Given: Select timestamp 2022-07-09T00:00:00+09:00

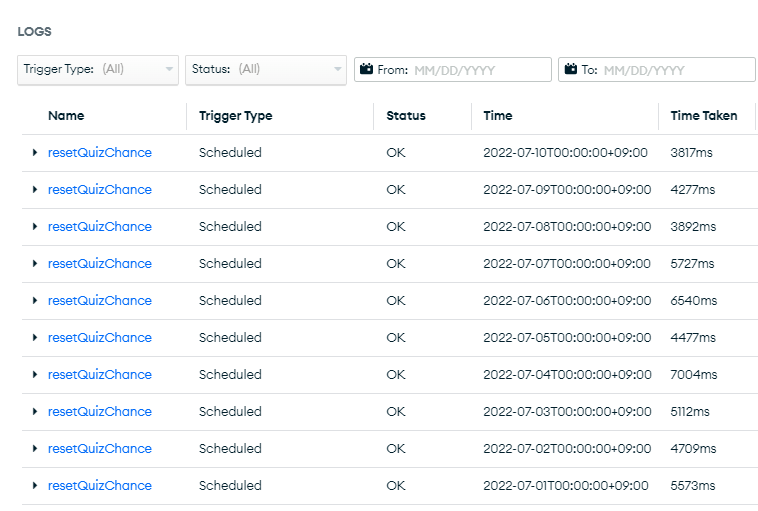Looking at the screenshot, I should point(567,190).
